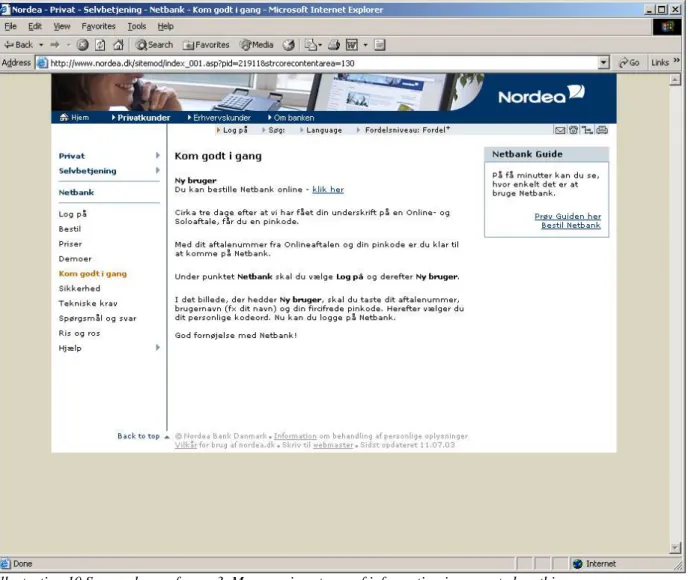Click the Hjem house icon link
This screenshot has width=688, height=580.
64,117
